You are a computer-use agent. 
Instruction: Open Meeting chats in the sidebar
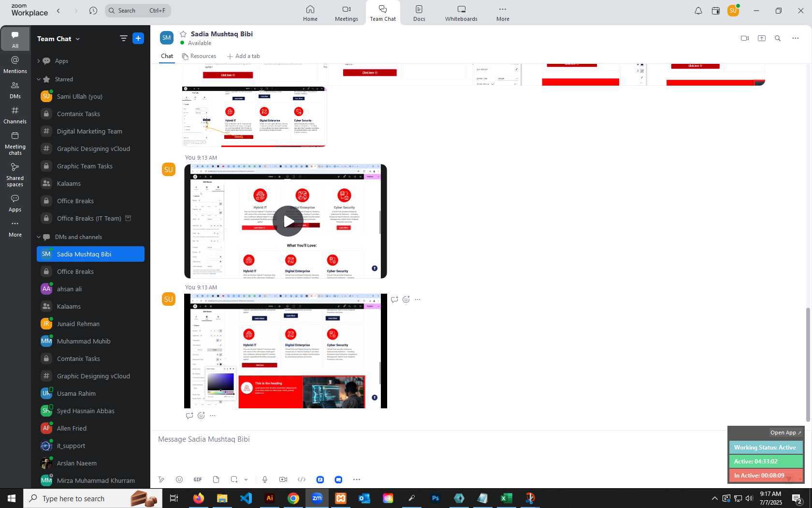(x=15, y=144)
